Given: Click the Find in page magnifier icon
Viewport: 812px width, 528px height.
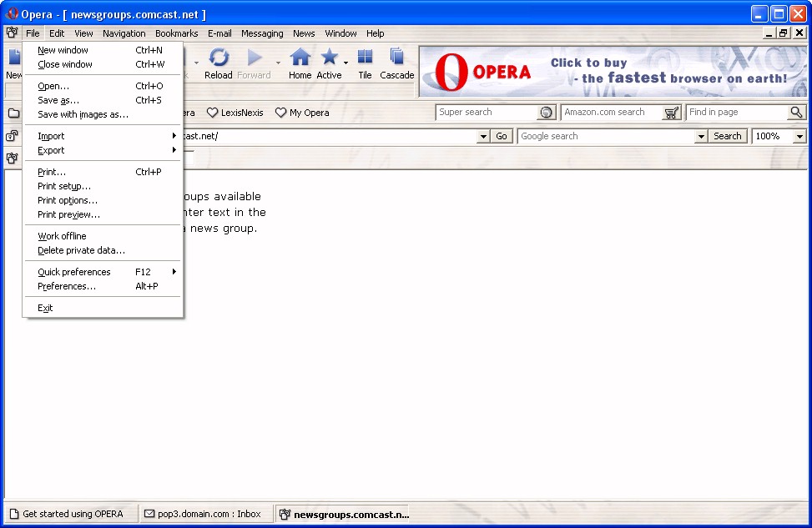Looking at the screenshot, I should (x=796, y=113).
